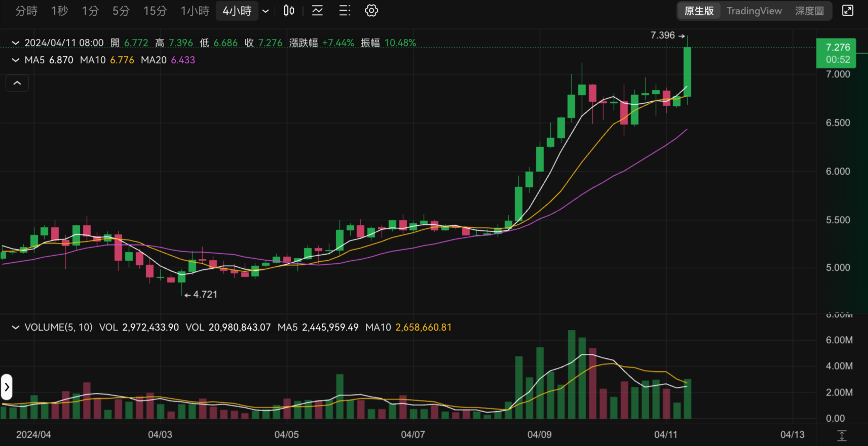Select the 4小時 timeframe

tap(237, 11)
